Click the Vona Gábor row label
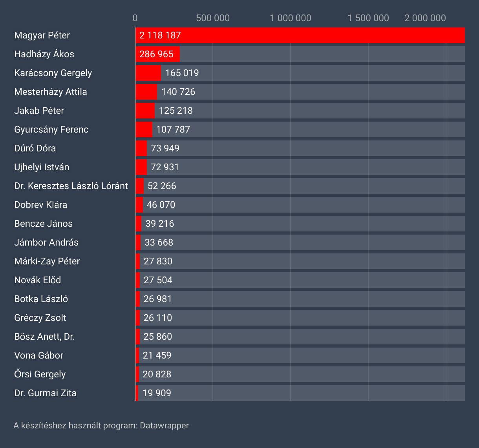This screenshot has width=479, height=448. (x=38, y=355)
